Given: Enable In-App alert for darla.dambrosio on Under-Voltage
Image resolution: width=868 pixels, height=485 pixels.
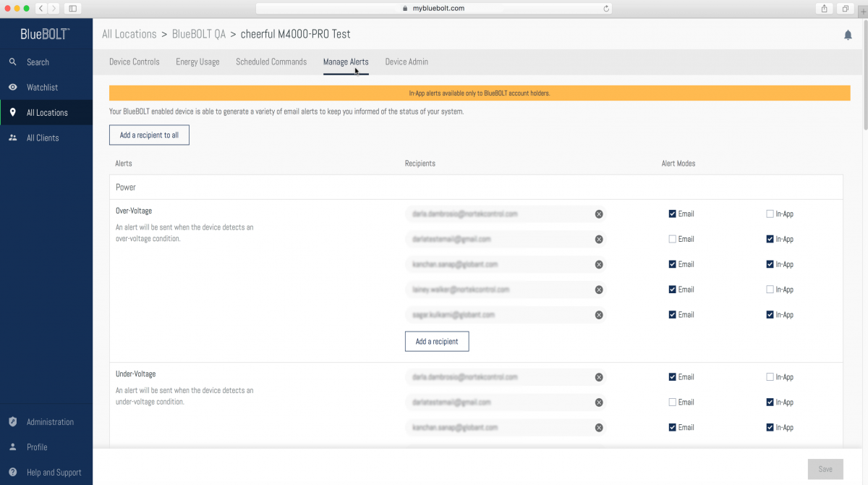Looking at the screenshot, I should (770, 376).
